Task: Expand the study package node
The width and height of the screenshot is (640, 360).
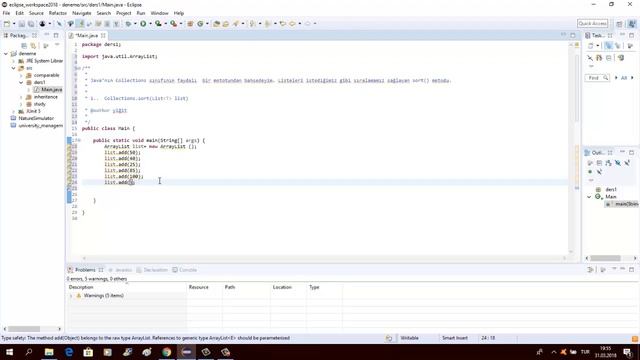Action: 21,104
